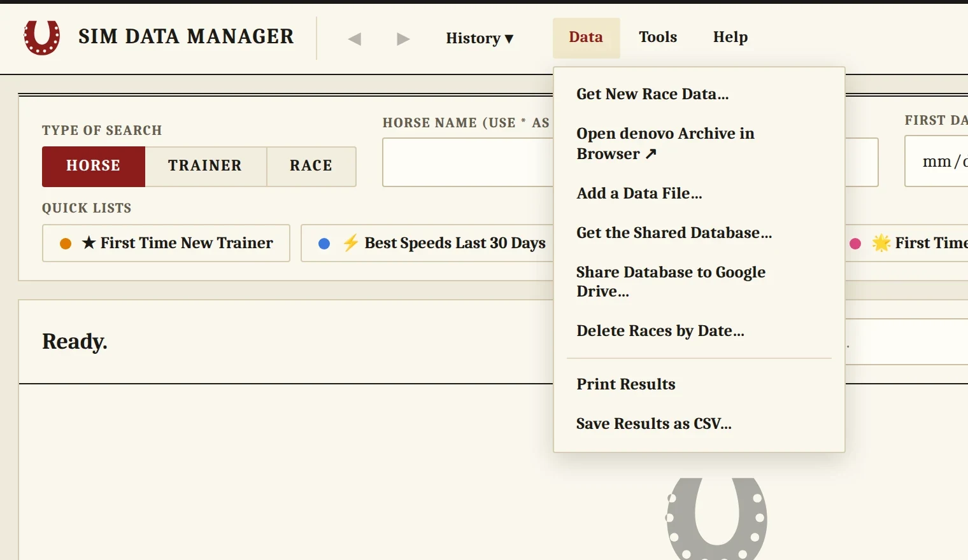
Task: Choose Get the Shared Database
Action: 699,233
